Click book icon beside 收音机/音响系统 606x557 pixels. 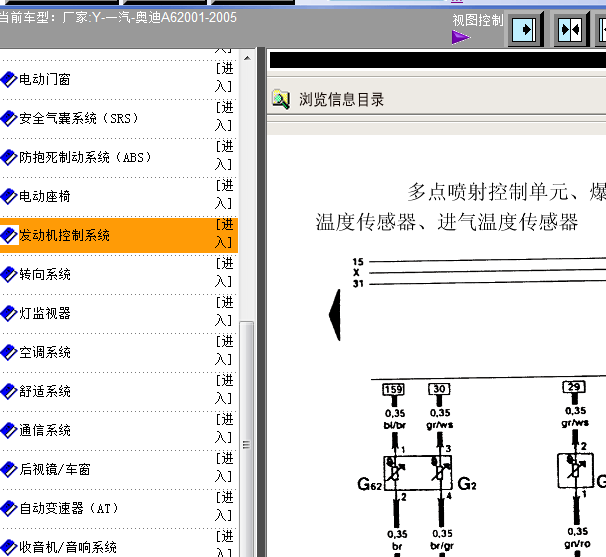9,547
